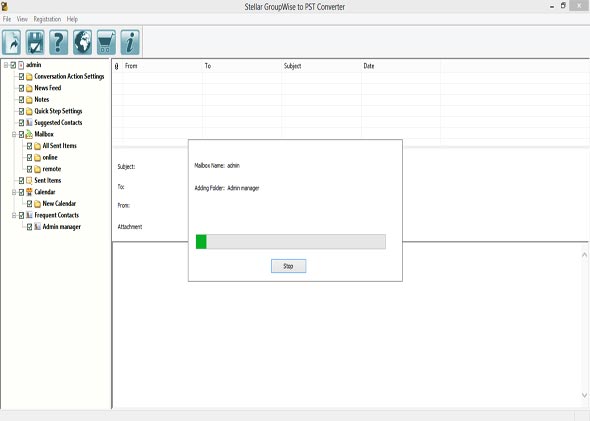The height and width of the screenshot is (421, 590).
Task: Click the green conversion progress bar
Action: (x=290, y=242)
